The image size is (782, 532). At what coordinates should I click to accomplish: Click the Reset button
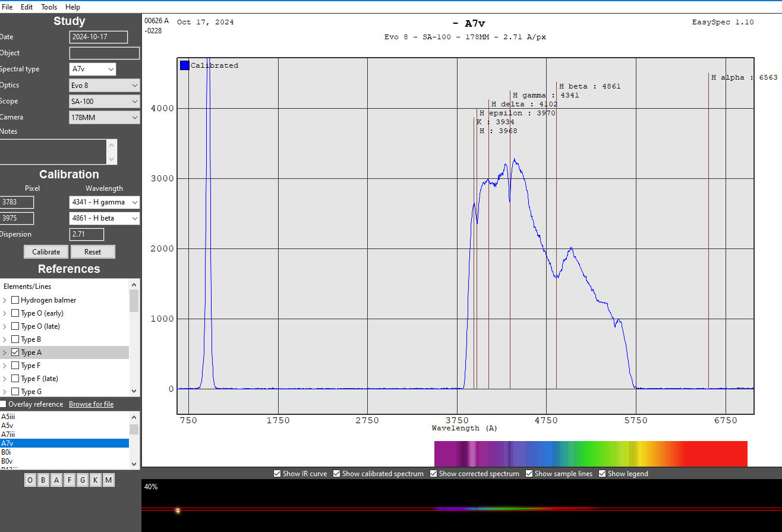pyautogui.click(x=93, y=251)
